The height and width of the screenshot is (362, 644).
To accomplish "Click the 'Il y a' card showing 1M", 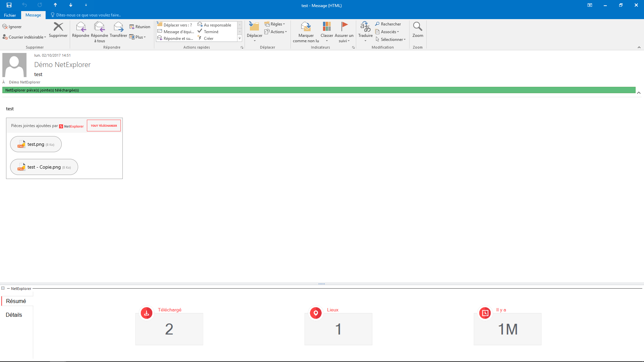I will coord(507,329).
